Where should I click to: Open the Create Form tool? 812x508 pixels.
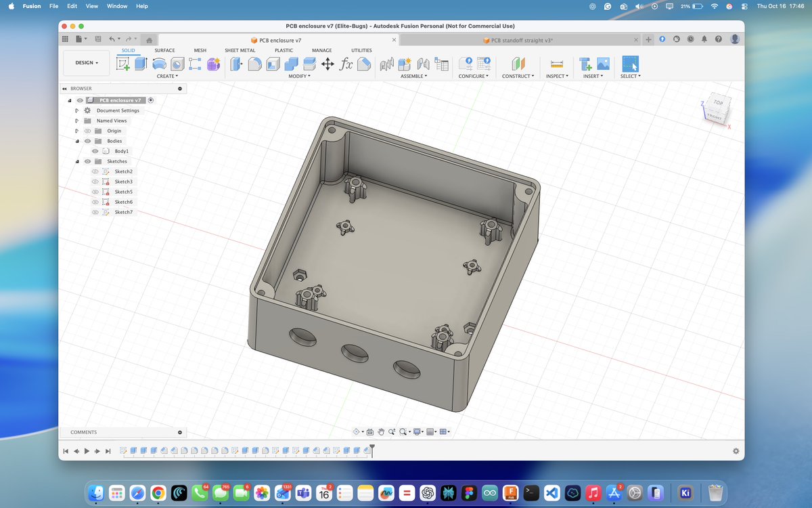tap(214, 64)
